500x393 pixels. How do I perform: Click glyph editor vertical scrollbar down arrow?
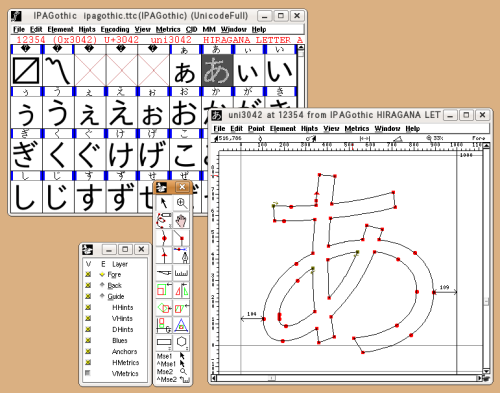point(486,371)
